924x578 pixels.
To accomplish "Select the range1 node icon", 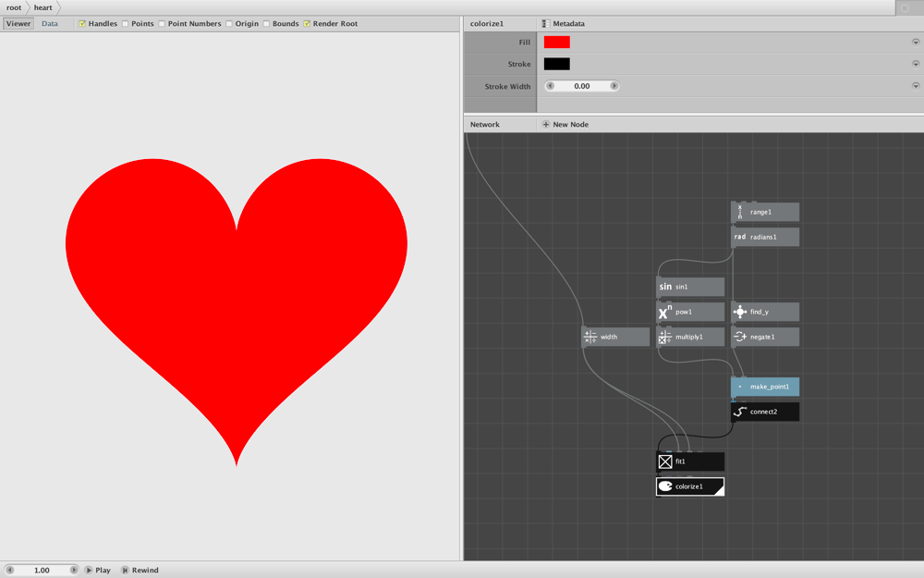I will 740,213.
